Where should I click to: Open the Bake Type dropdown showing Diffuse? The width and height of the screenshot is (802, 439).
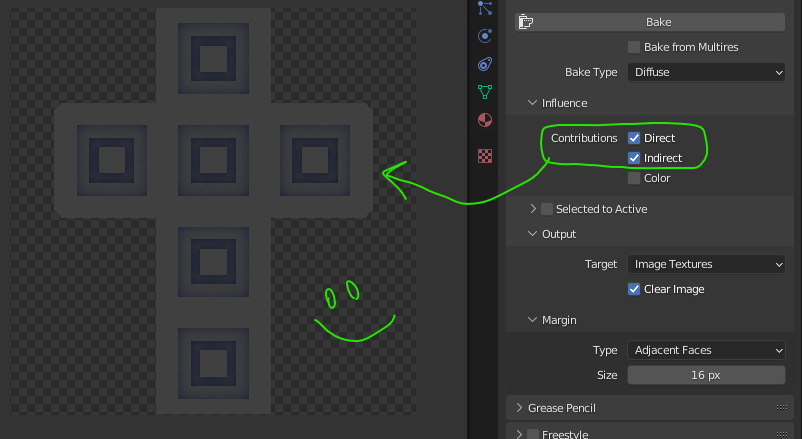[x=706, y=72]
